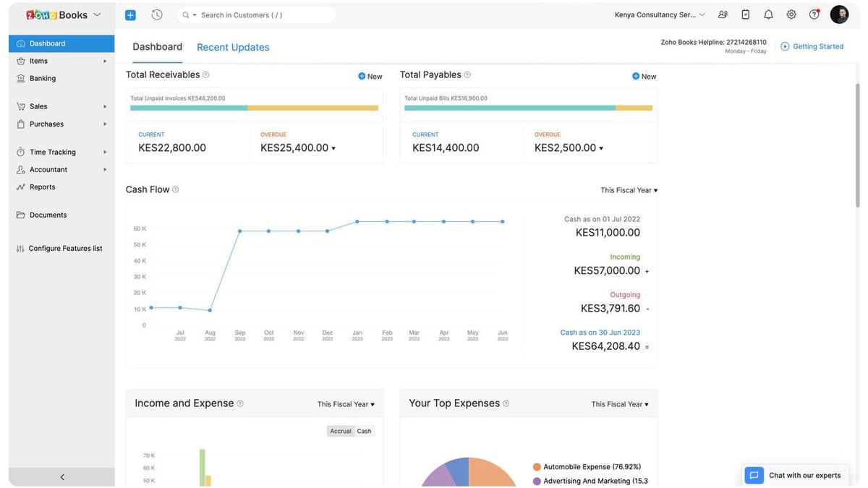
Task: Click Configure Features list
Action: [61, 248]
